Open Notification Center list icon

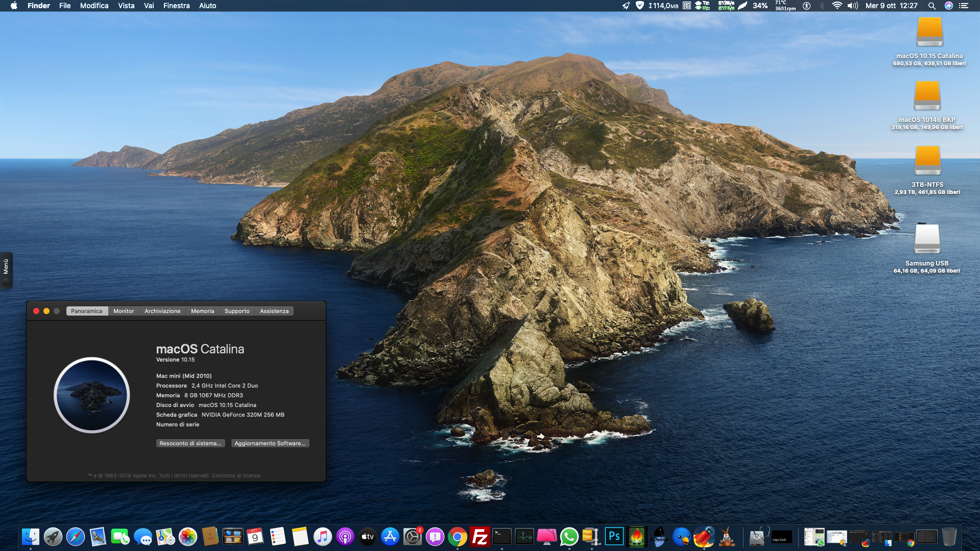pyautogui.click(x=964, y=6)
